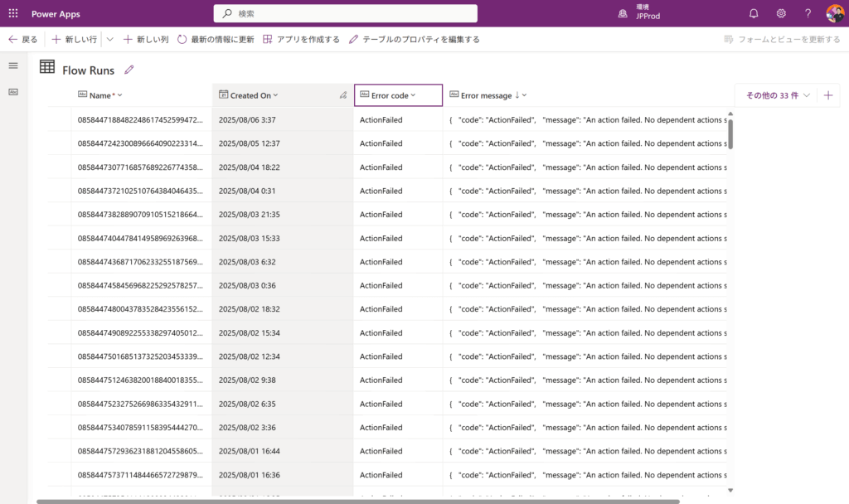
Task: Go back with 戻る button
Action: pos(22,39)
